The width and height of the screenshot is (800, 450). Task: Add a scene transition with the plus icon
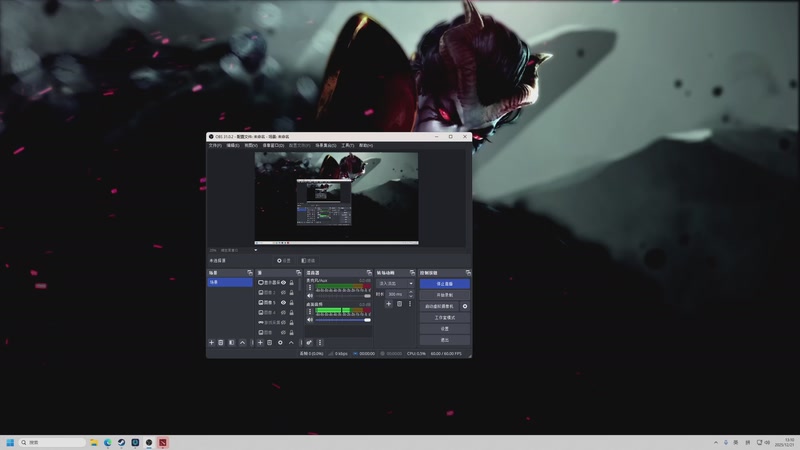pos(389,304)
